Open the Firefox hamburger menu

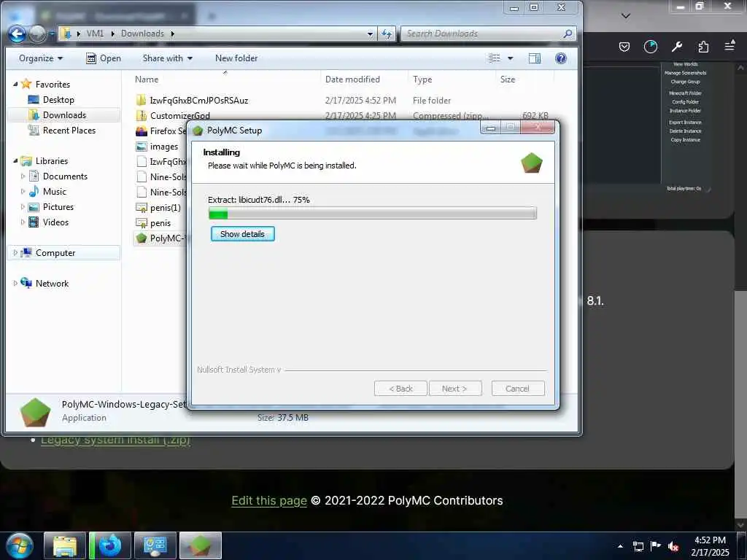(x=729, y=46)
